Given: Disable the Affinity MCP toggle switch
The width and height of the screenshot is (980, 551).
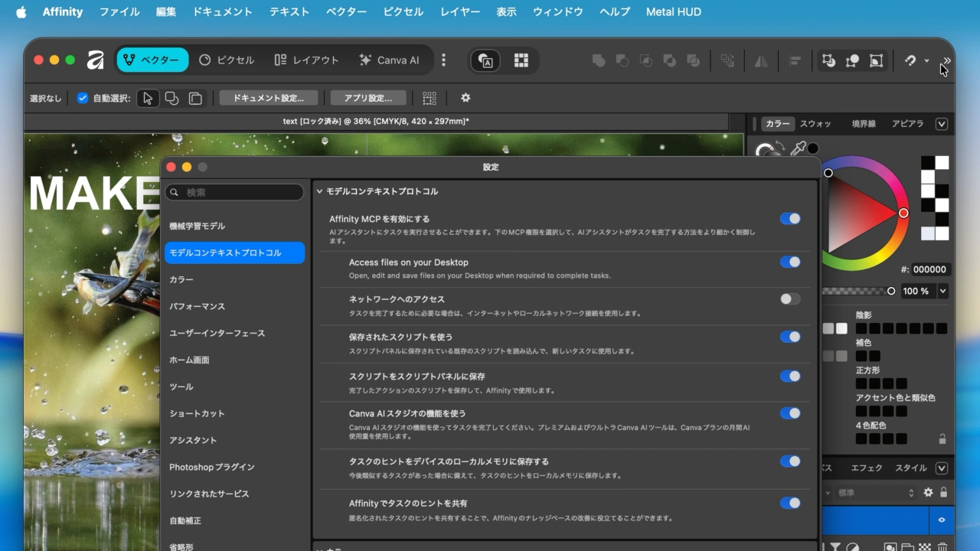Looking at the screenshot, I should pyautogui.click(x=789, y=219).
